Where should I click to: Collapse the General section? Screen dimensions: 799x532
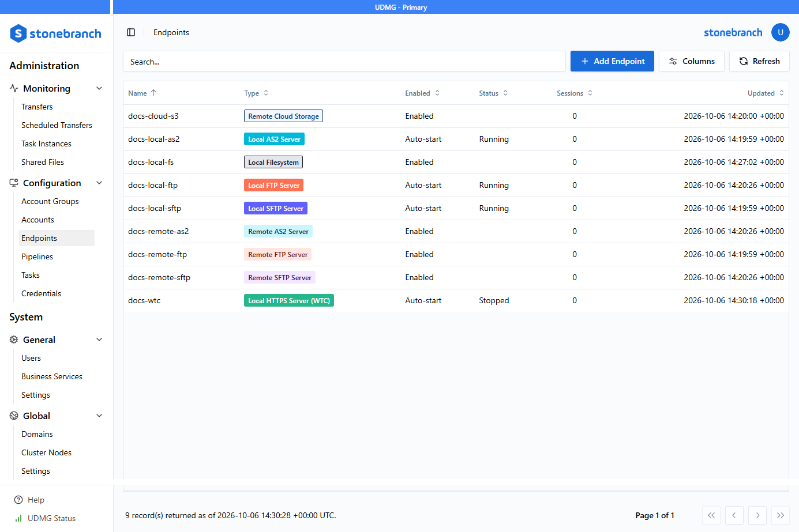pos(99,339)
